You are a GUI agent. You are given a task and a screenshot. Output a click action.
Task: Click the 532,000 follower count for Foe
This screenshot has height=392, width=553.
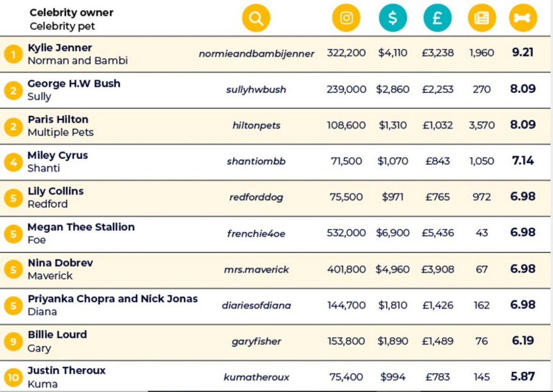346,233
